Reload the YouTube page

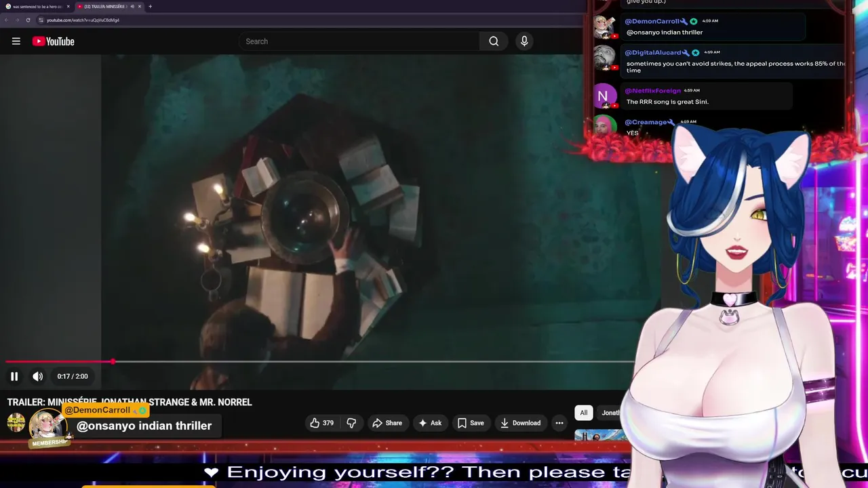(x=28, y=20)
